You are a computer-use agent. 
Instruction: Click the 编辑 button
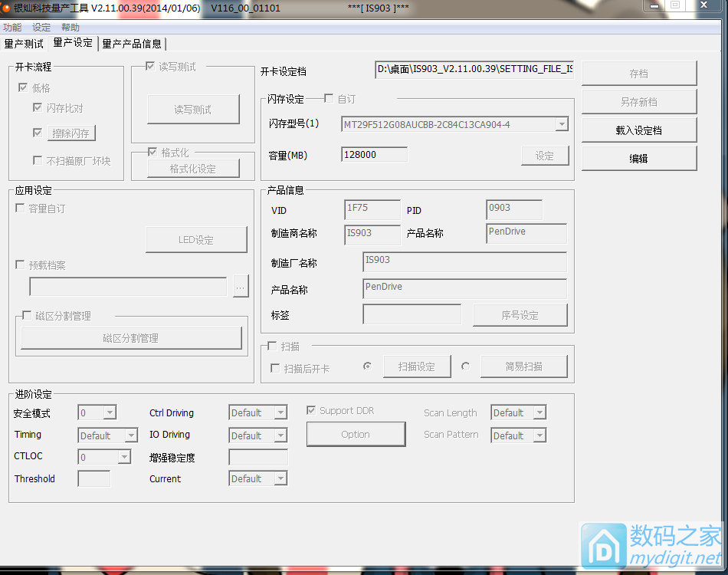(639, 159)
